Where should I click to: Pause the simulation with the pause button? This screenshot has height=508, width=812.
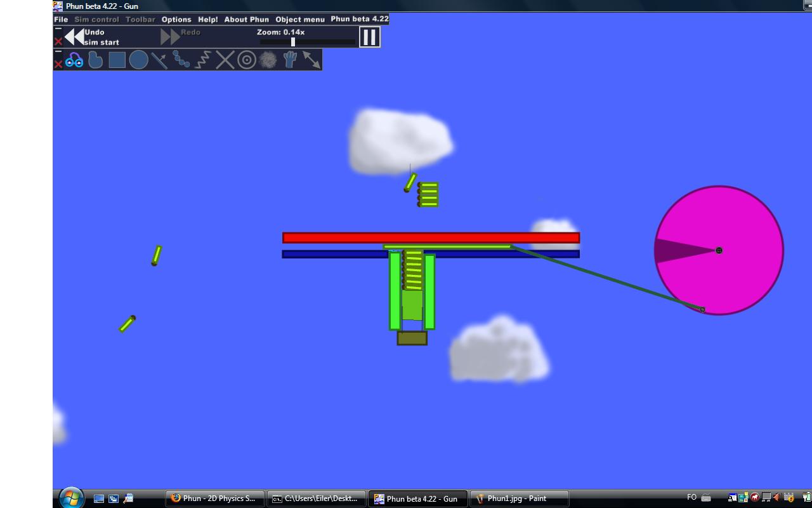[x=369, y=37]
